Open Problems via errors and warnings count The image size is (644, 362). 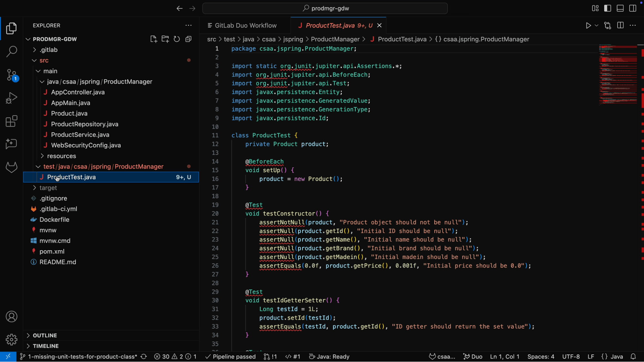(175, 357)
